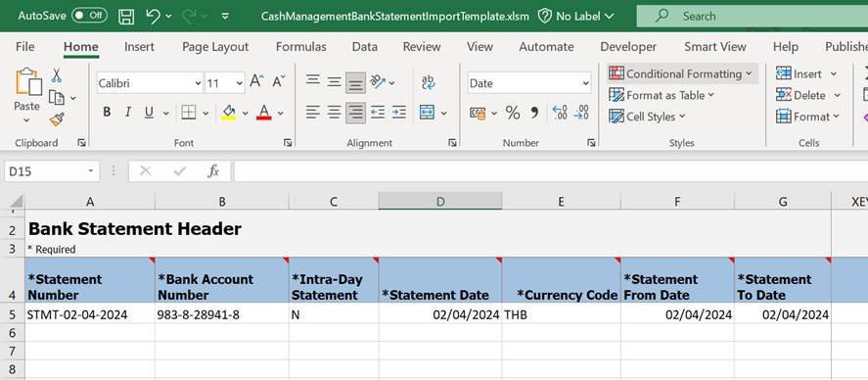Switch to the Insert tab
The width and height of the screenshot is (868, 380).
pos(140,47)
